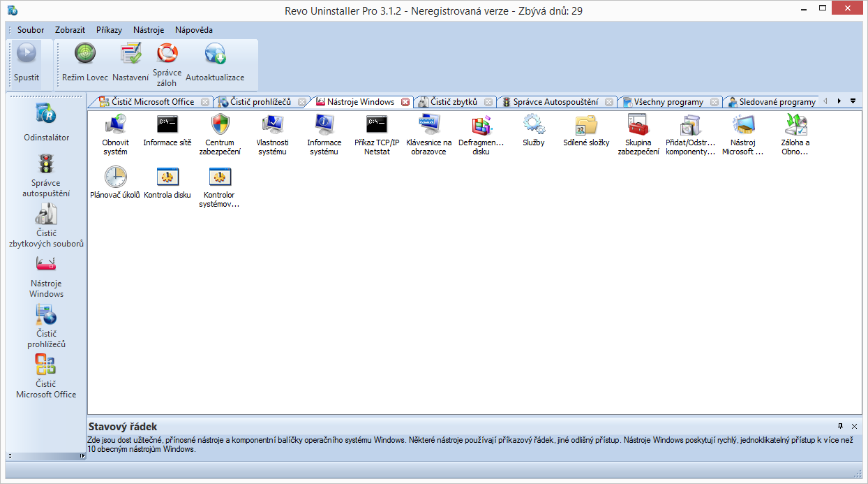
Task: Activate Režim Lovec mode
Action: (x=85, y=64)
